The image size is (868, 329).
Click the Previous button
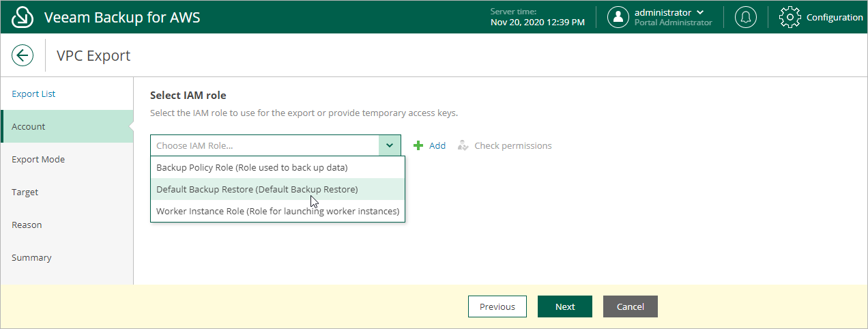point(497,306)
